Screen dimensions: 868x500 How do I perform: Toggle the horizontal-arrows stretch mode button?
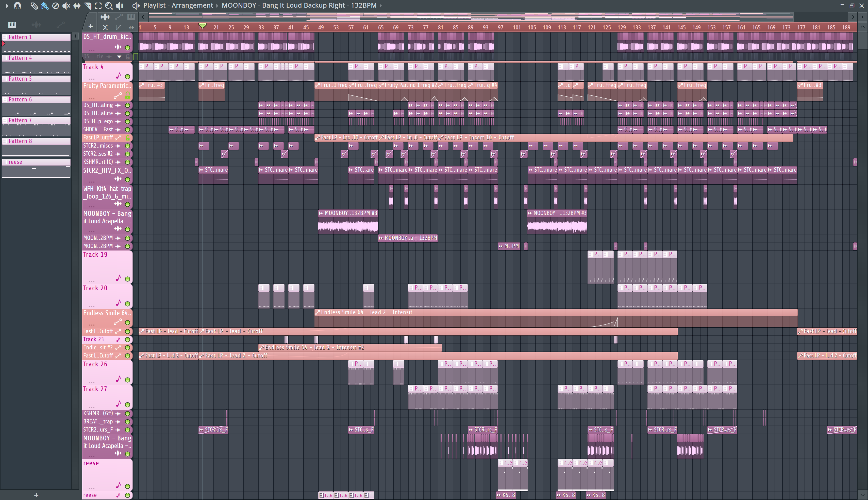point(131,27)
